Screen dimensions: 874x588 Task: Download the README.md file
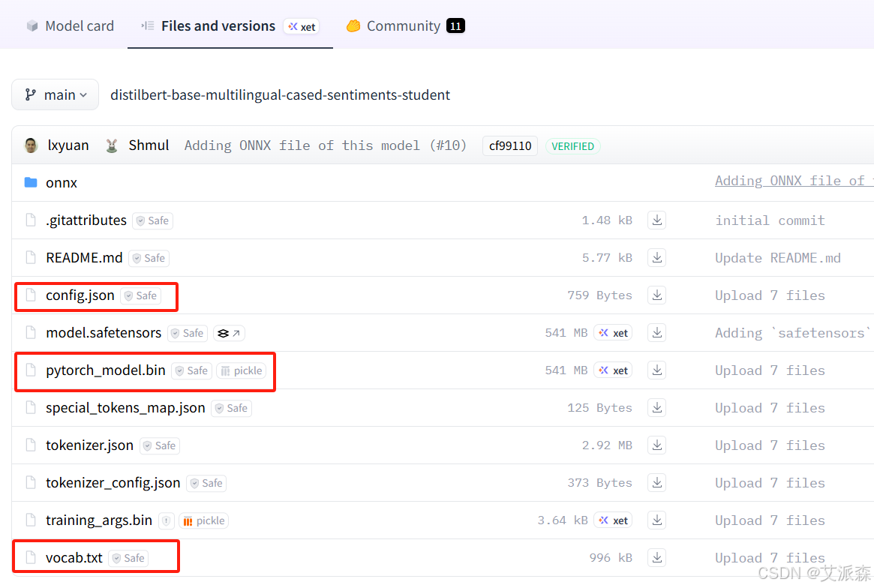[656, 257]
